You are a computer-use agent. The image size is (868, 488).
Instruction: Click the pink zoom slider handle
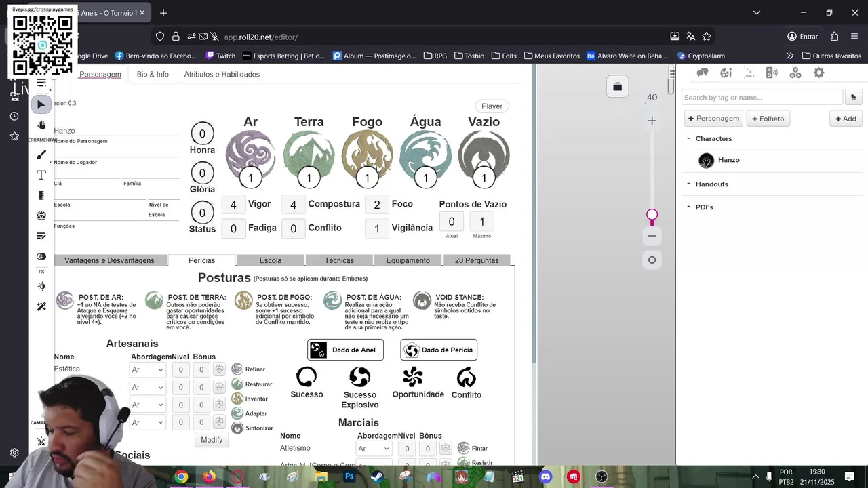click(x=652, y=216)
